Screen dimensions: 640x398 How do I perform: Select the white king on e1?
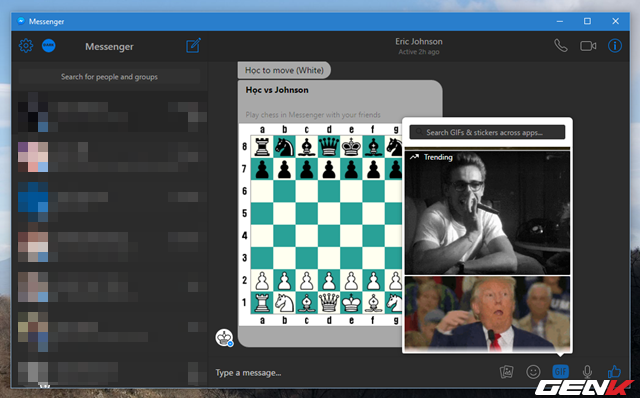pos(351,302)
